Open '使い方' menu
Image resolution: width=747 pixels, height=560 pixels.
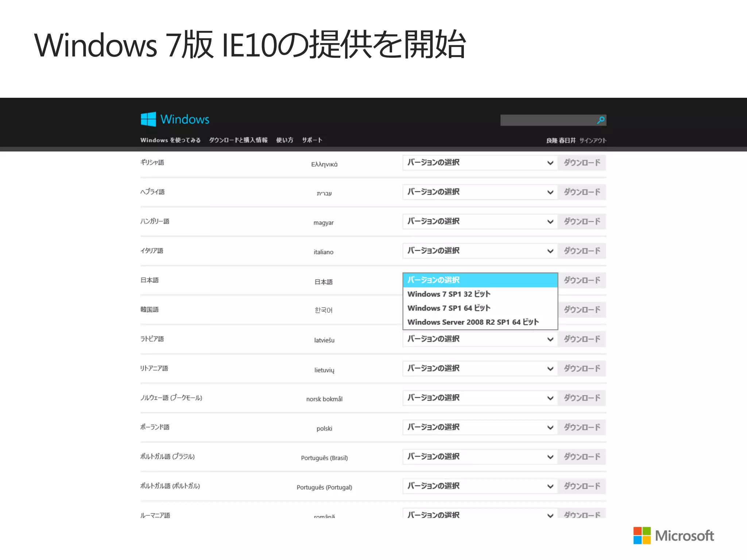pyautogui.click(x=285, y=140)
